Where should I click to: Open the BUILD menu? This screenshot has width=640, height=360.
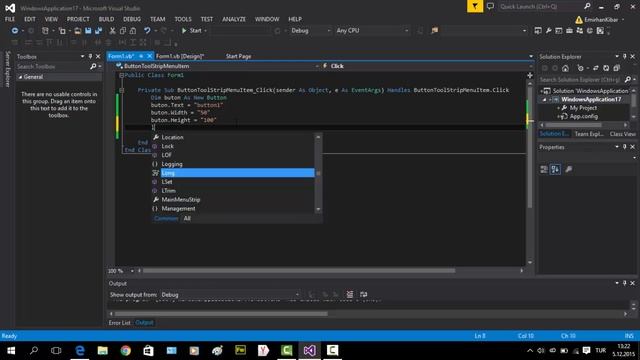pyautogui.click(x=106, y=19)
